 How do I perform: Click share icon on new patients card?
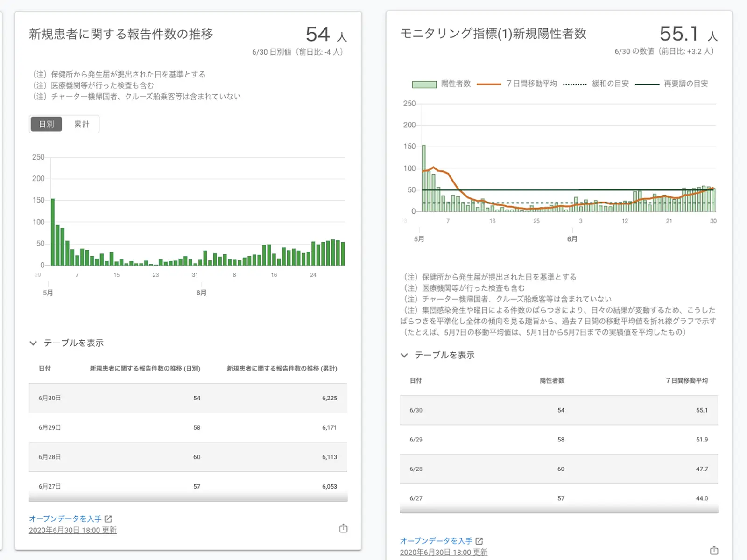(343, 528)
